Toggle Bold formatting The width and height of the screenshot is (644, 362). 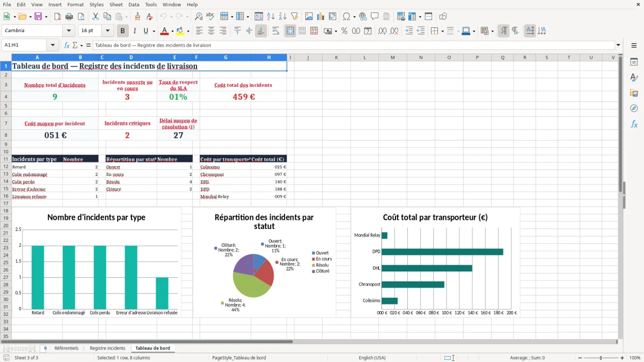point(122,31)
